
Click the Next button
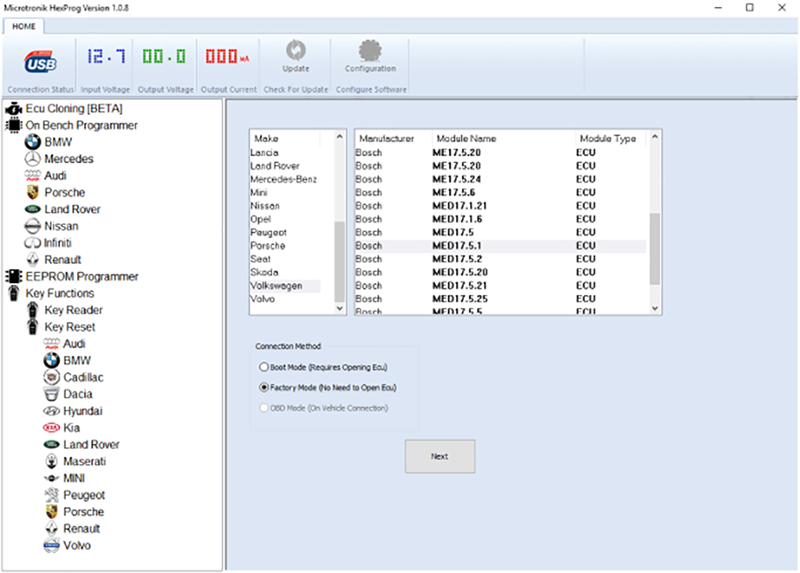tap(440, 456)
